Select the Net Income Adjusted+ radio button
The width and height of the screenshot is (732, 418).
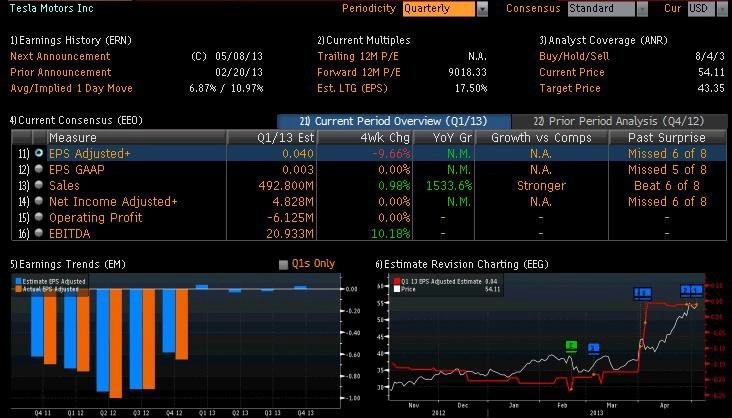[39, 201]
